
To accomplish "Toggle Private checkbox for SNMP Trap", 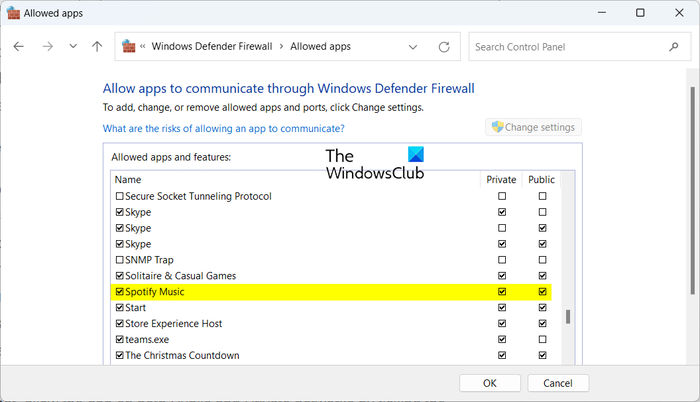I will tap(502, 260).
